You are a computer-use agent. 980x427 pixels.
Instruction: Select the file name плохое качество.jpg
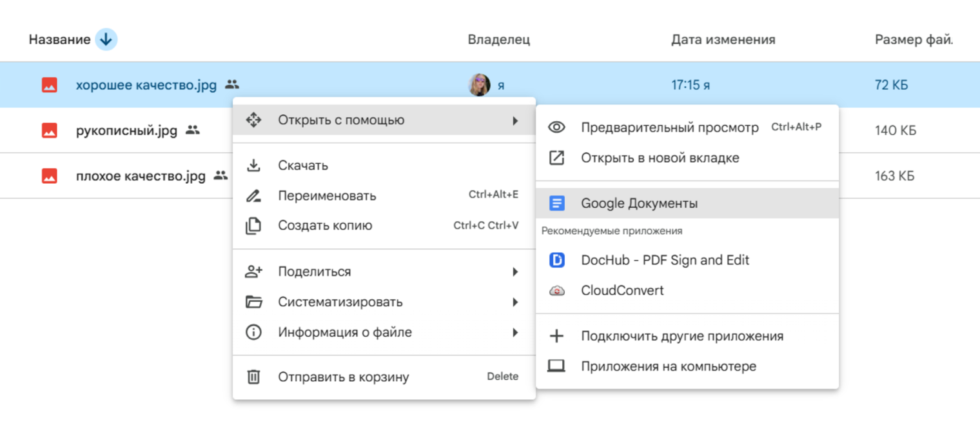point(141,175)
